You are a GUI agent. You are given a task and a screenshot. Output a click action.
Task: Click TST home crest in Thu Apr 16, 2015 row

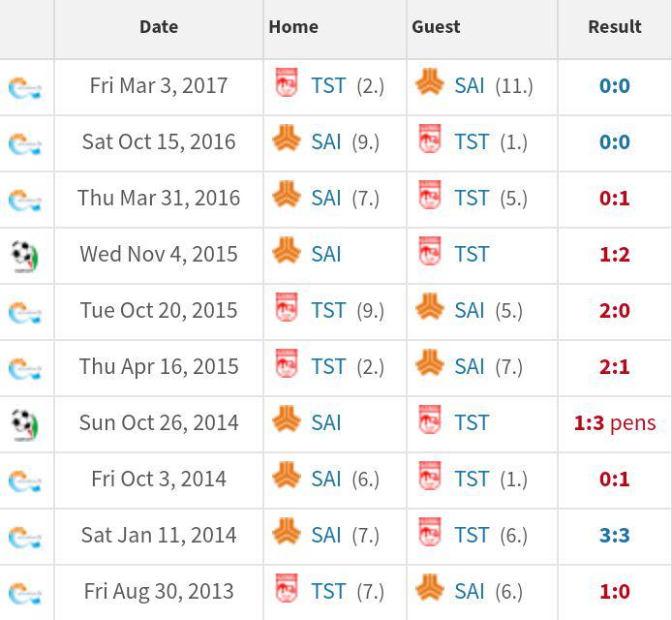tap(287, 363)
